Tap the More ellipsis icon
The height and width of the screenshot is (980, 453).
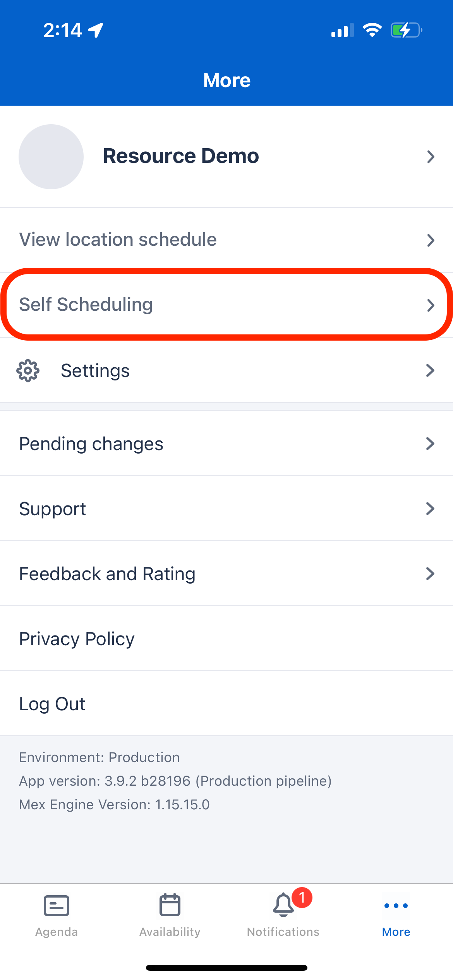pos(396,905)
